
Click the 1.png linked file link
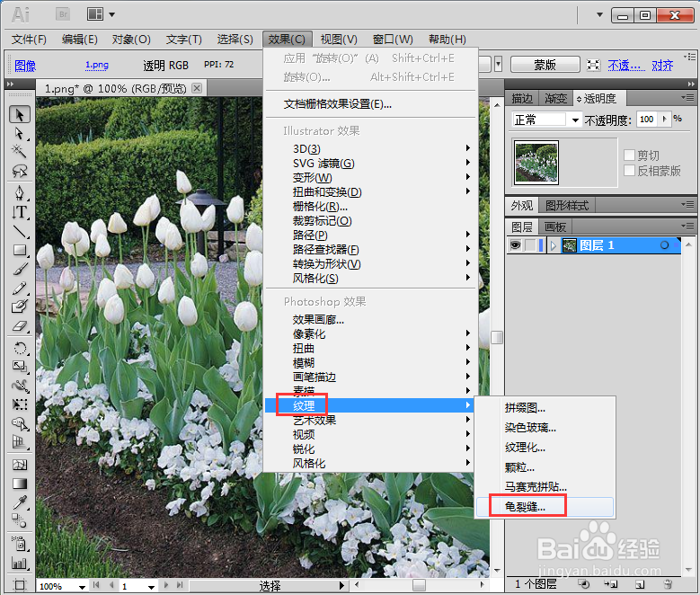[x=97, y=66]
